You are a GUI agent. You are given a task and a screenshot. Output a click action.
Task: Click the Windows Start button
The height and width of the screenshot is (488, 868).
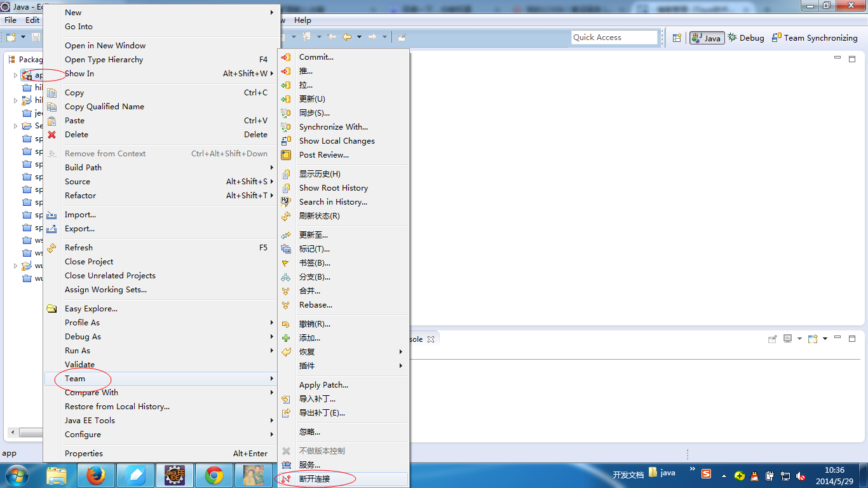click(x=16, y=475)
